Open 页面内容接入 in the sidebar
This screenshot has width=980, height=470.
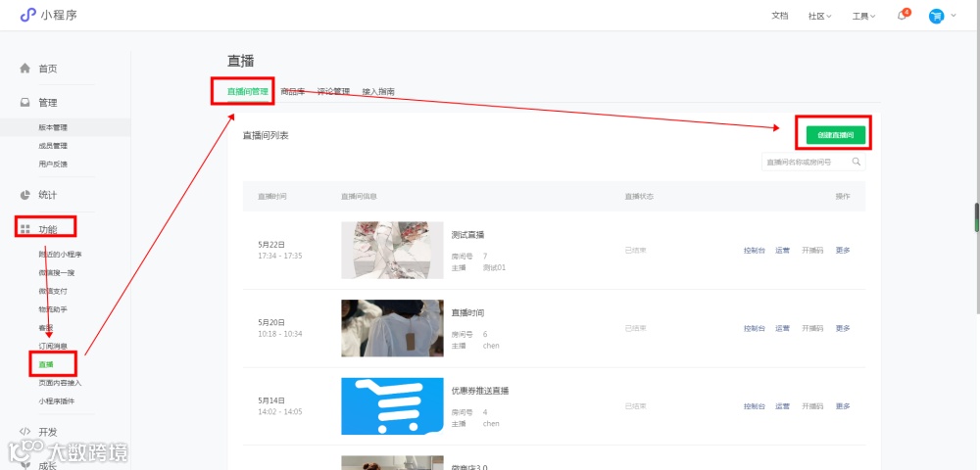[60, 383]
